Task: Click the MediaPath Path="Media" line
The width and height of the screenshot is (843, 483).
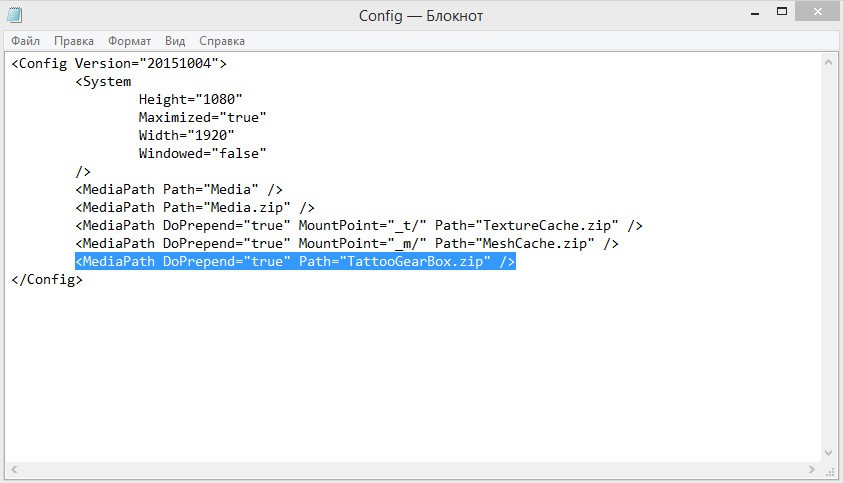Action: click(178, 189)
